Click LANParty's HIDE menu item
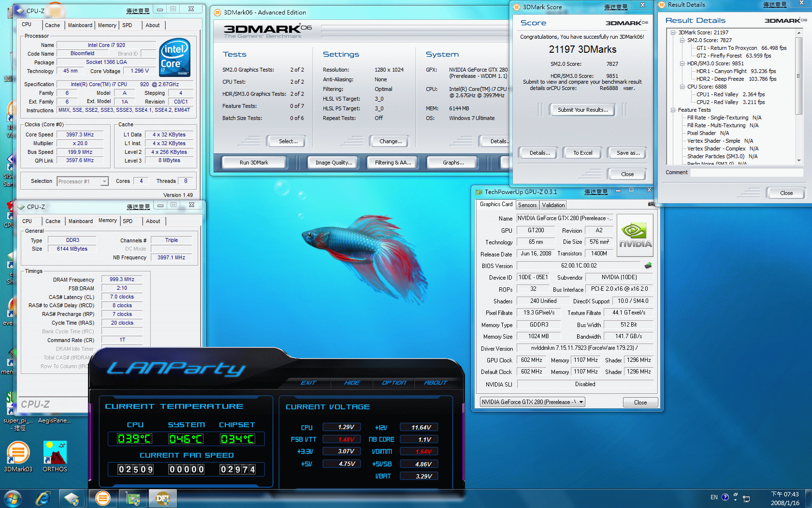 (352, 383)
